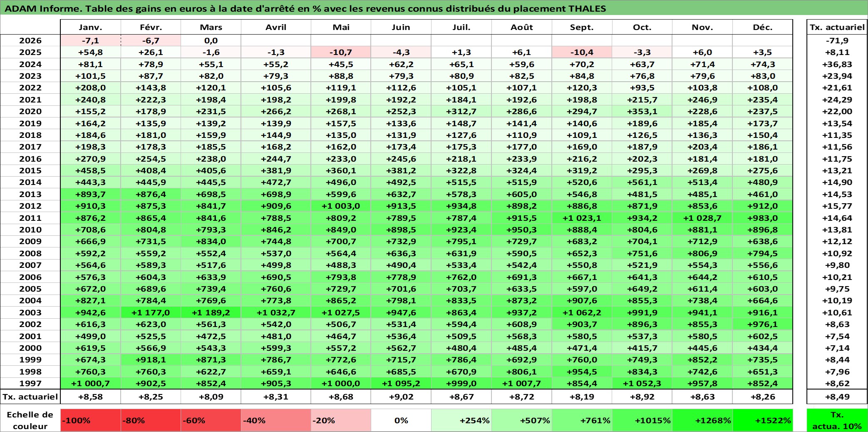Click the +950,3 cell in row 2010
Viewport: 868px width, 432px height.
[x=522, y=230]
